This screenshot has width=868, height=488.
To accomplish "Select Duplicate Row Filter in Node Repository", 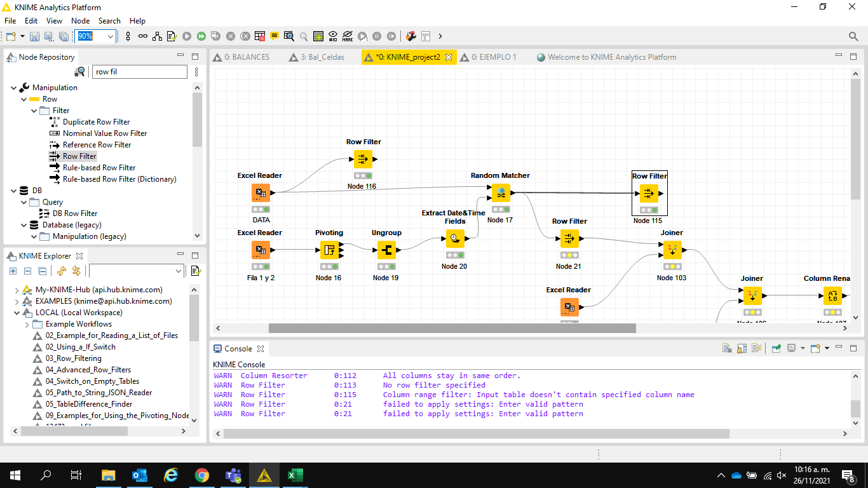I will click(x=97, y=122).
